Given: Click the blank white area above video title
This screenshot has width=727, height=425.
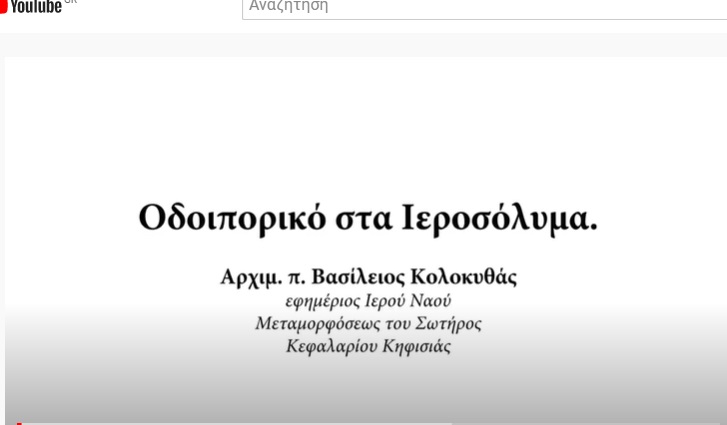Looking at the screenshot, I should pos(366,120).
